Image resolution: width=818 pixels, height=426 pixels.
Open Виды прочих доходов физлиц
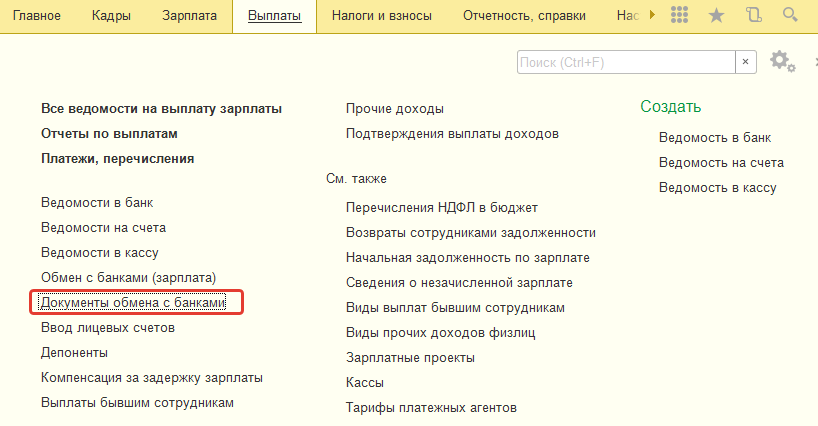point(440,333)
